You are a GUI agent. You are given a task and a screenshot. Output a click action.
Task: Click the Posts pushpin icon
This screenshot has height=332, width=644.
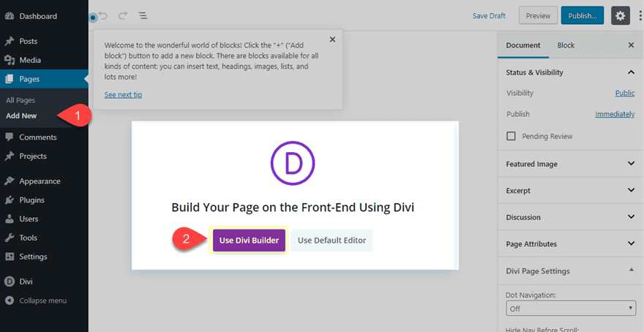tap(10, 41)
